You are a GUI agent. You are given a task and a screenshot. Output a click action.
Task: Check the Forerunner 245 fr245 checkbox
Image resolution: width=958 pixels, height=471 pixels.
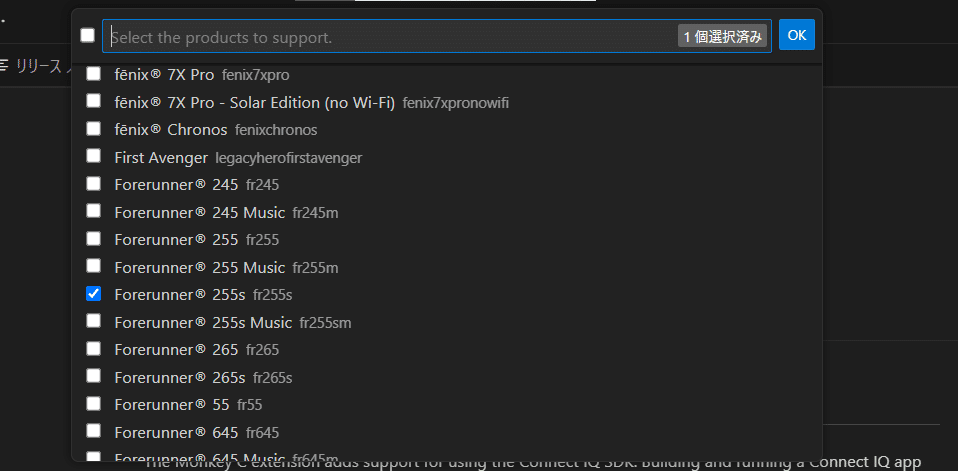pyautogui.click(x=93, y=183)
